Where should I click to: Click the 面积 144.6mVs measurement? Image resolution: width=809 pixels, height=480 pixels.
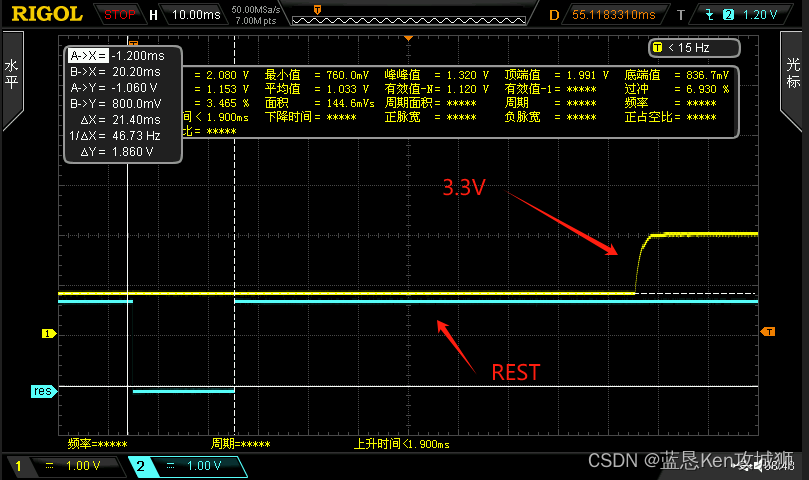(x=319, y=103)
